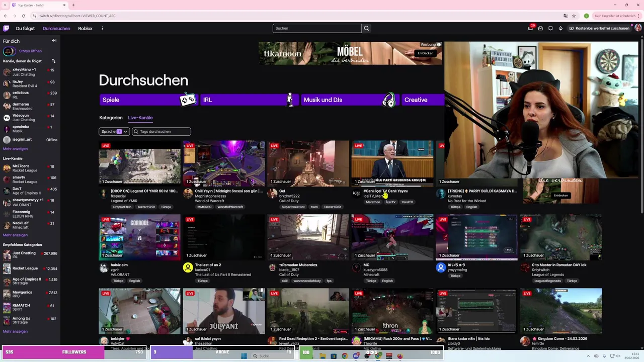Image resolution: width=644 pixels, height=362 pixels.
Task: Open Du folgst in the top navigation
Action: pos(25,29)
